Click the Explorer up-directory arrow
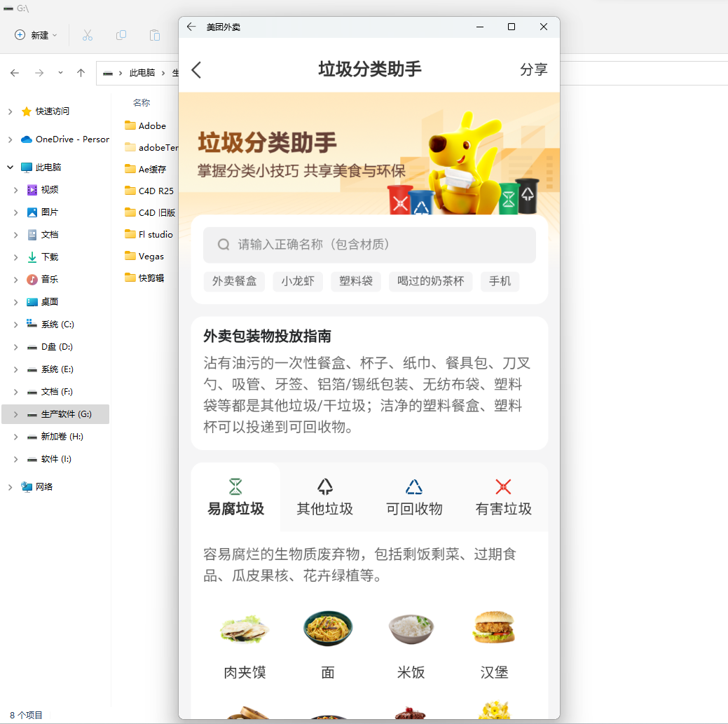This screenshot has width=728, height=724. click(81, 73)
